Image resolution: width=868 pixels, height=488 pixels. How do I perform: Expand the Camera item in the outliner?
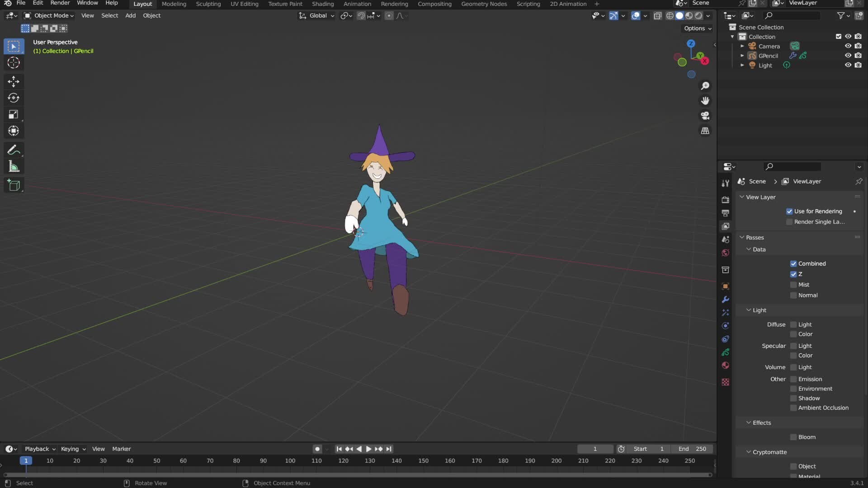pos(743,46)
